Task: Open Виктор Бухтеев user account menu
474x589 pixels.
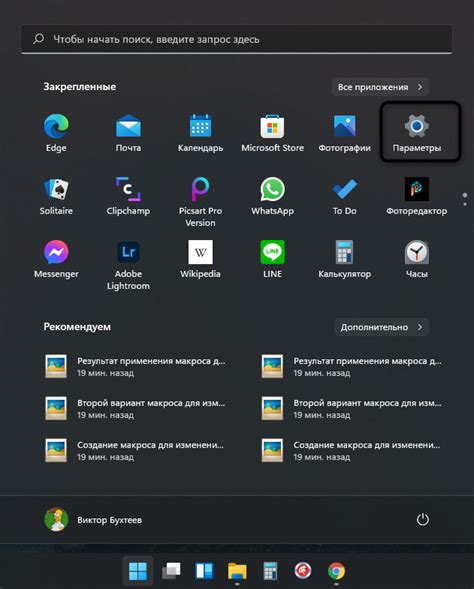Action: [93, 520]
